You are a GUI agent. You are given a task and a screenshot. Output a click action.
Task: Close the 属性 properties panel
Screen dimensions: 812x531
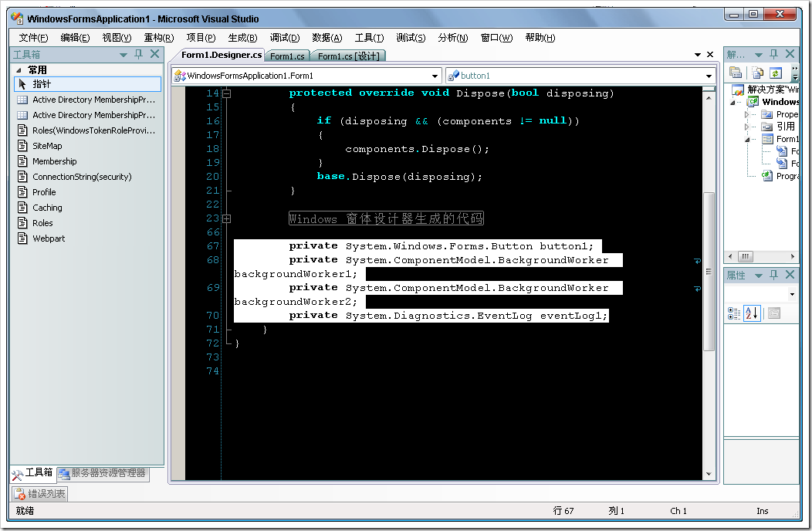coord(790,275)
